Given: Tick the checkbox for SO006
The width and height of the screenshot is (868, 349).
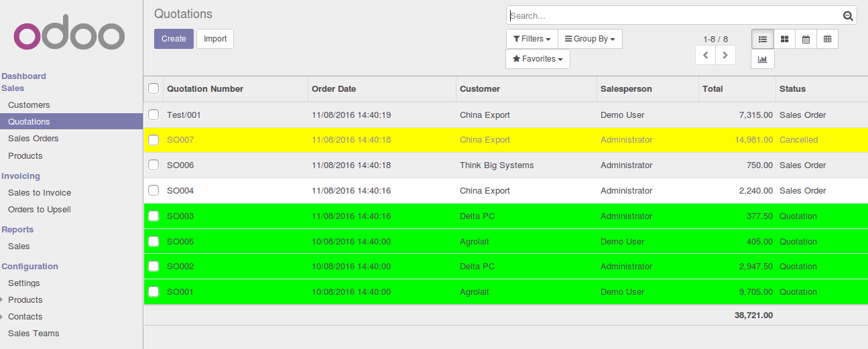Looking at the screenshot, I should click(153, 165).
